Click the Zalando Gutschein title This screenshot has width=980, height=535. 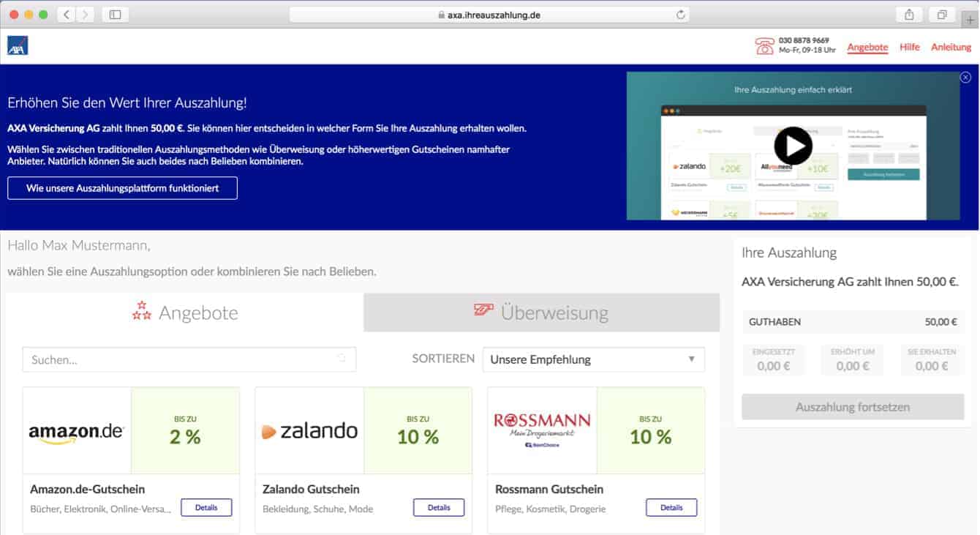click(x=311, y=489)
